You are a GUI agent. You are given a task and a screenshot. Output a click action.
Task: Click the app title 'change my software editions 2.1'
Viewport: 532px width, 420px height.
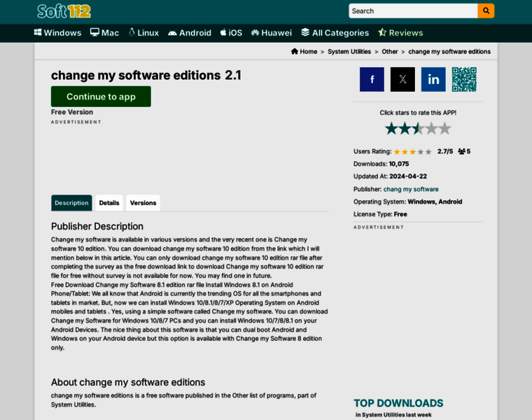146,76
